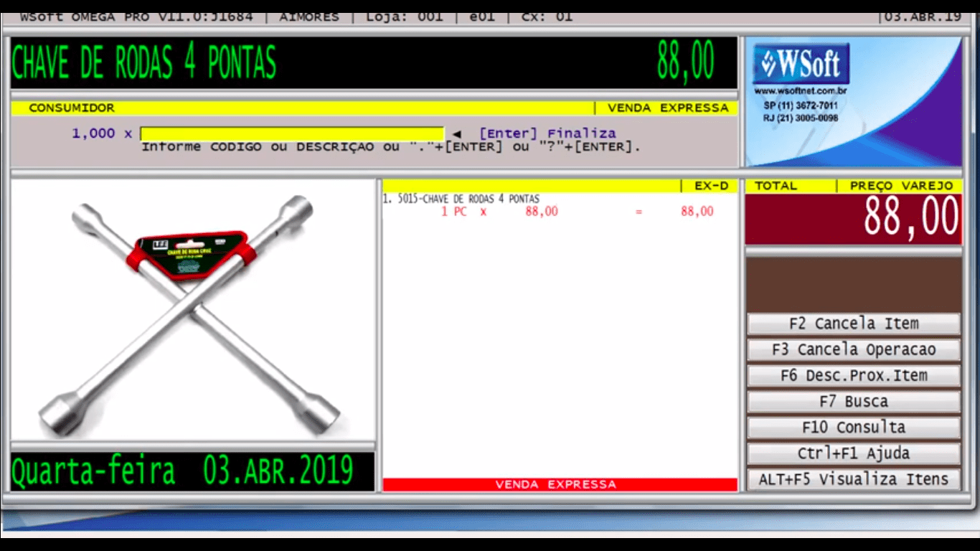Click the [Enter] Finaliza hint text
The width and height of the screenshot is (980, 551).
click(547, 133)
